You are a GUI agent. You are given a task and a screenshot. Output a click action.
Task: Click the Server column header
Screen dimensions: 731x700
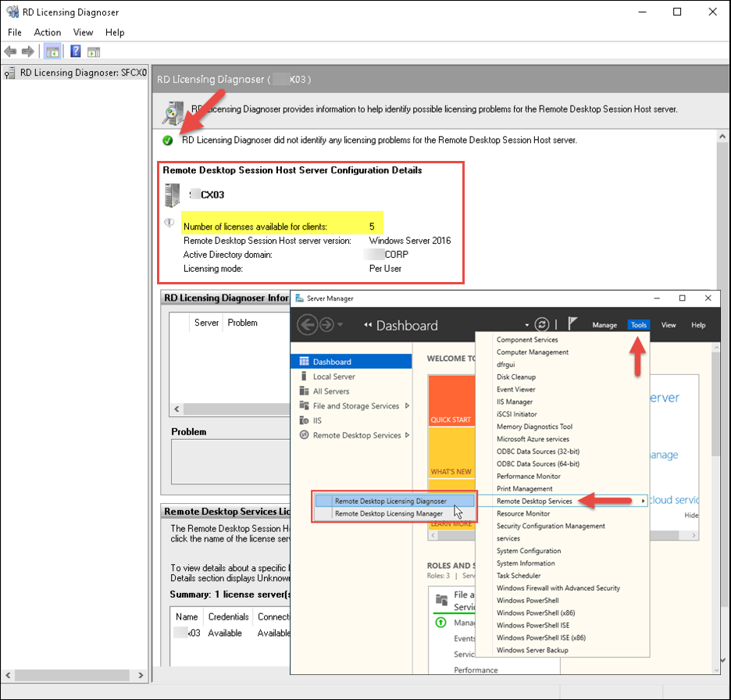pos(206,323)
